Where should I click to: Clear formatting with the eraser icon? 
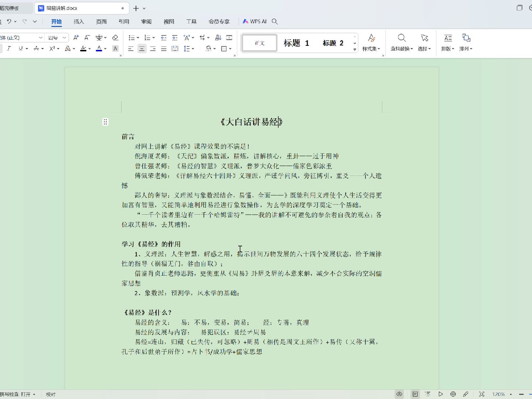[115, 38]
